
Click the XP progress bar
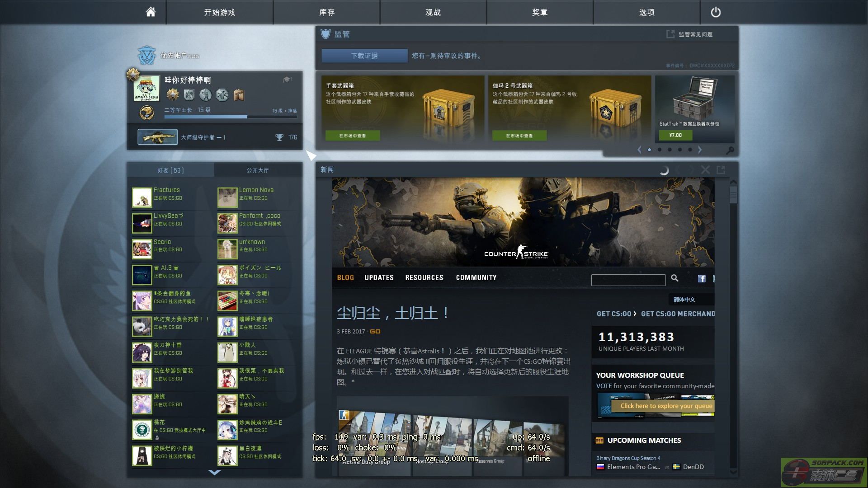[x=231, y=117]
